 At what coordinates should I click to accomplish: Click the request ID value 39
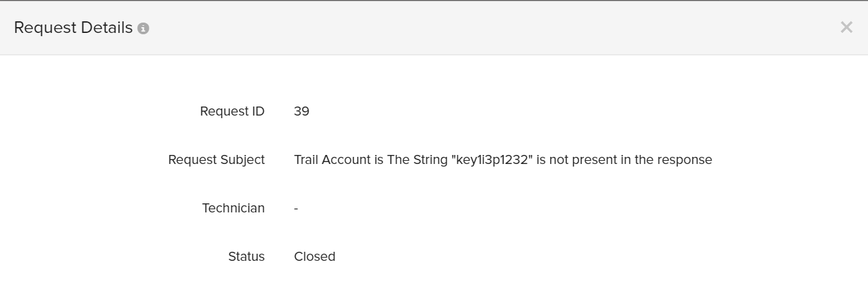point(301,111)
